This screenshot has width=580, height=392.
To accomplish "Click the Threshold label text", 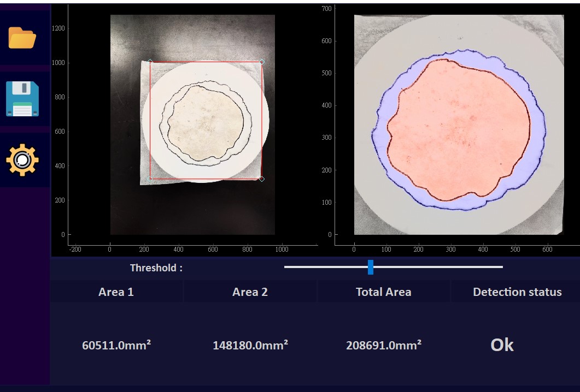I will coord(156,268).
